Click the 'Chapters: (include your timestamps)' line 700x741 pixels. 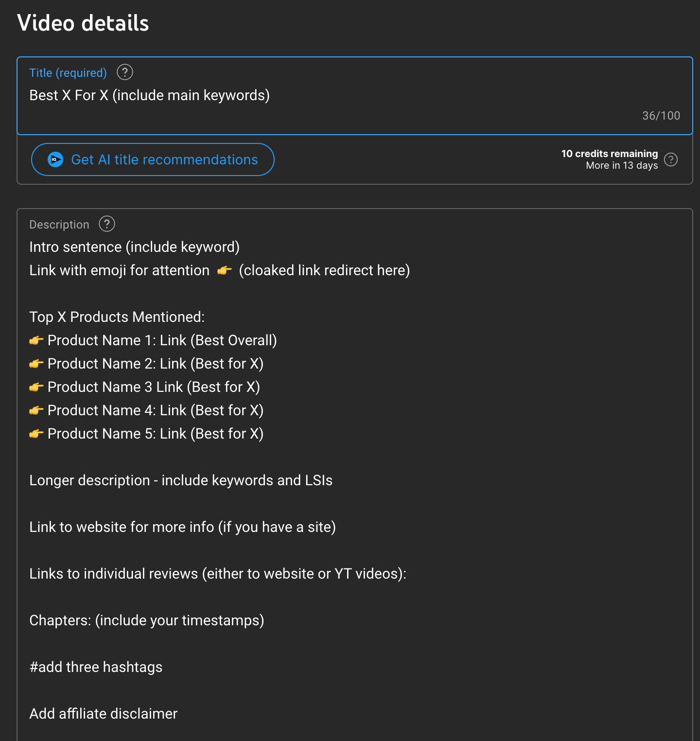(x=147, y=620)
